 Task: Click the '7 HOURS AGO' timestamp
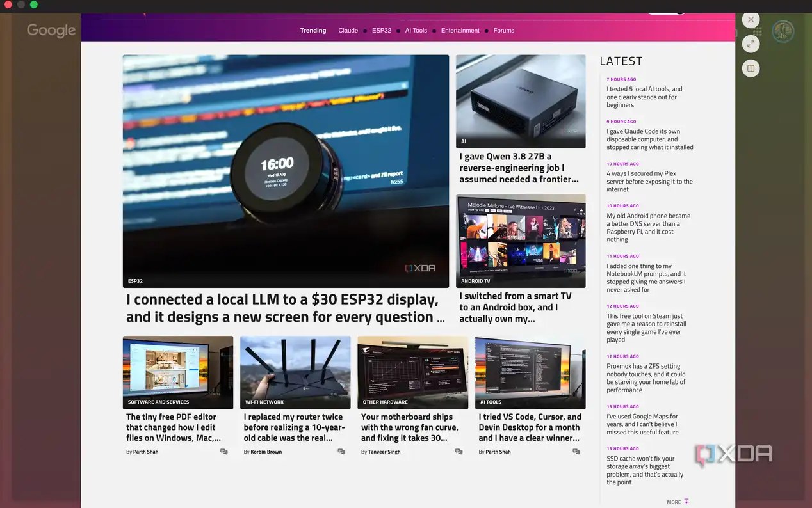pos(622,79)
